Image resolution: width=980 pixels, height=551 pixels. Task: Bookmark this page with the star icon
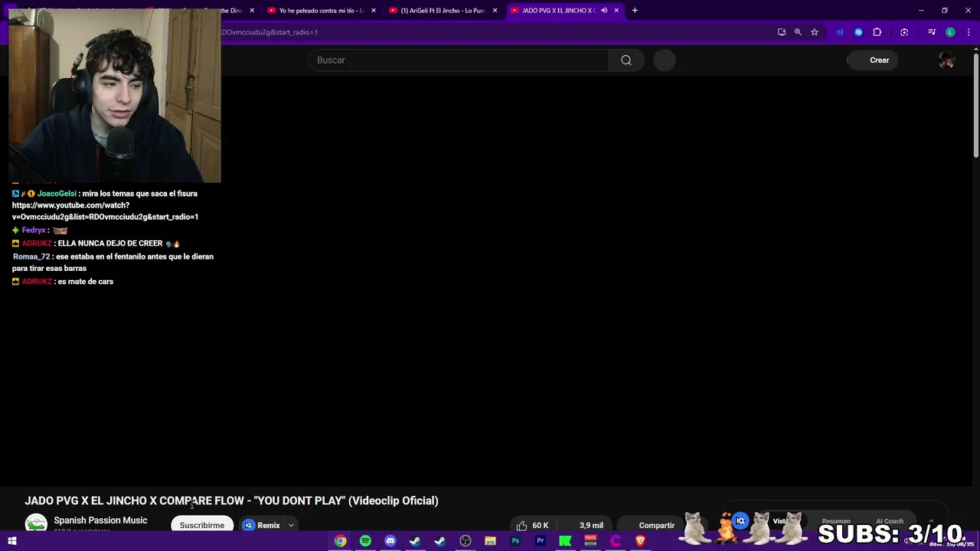click(x=815, y=32)
